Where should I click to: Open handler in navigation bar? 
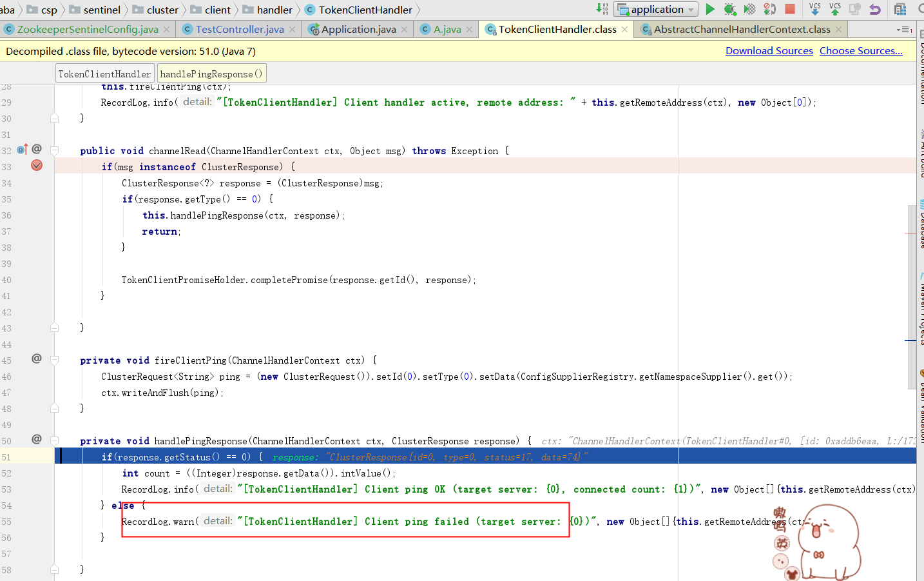[268, 10]
